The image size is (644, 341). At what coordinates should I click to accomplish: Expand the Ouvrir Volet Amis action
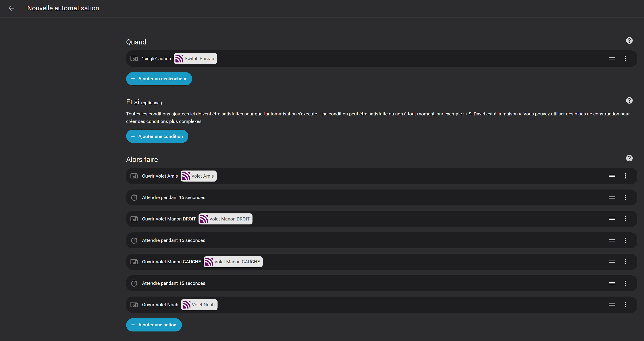click(375, 176)
